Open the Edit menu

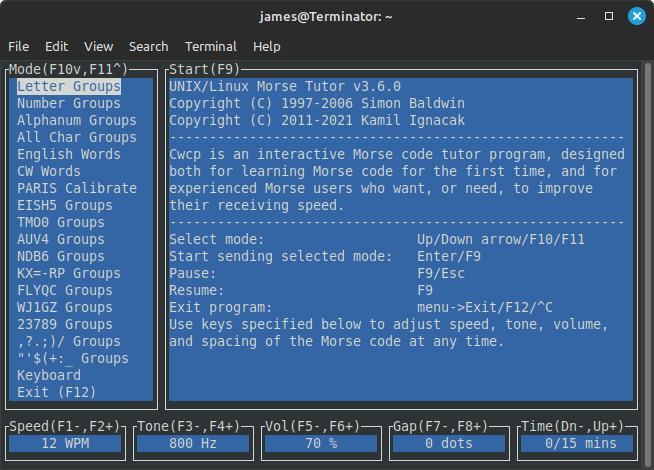(56, 46)
